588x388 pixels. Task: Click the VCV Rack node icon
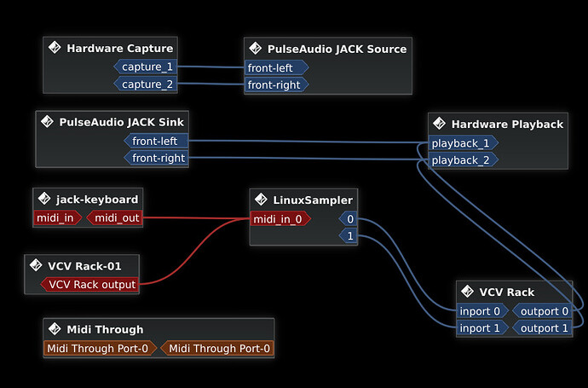pos(467,291)
